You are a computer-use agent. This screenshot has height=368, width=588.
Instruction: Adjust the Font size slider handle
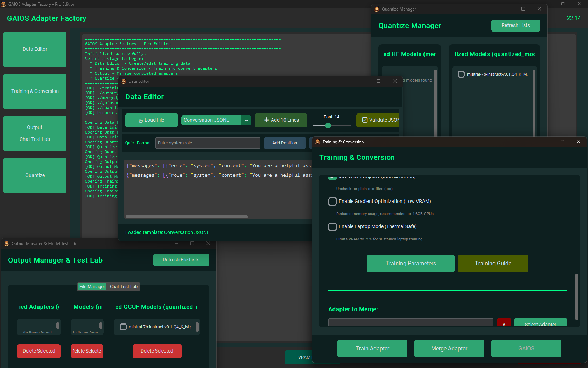(x=328, y=125)
